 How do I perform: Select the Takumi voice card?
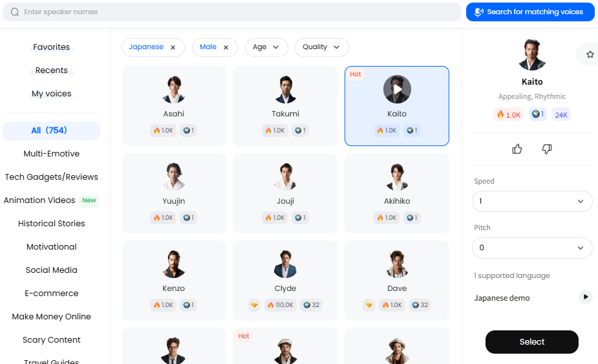click(285, 106)
